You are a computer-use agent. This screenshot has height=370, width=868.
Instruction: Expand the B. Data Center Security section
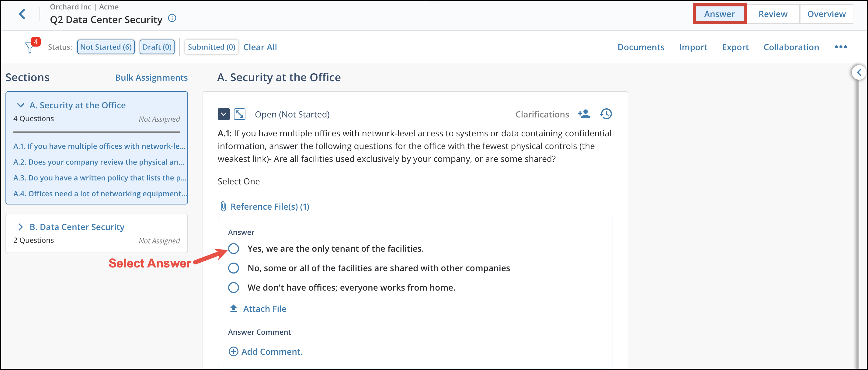pyautogui.click(x=21, y=227)
